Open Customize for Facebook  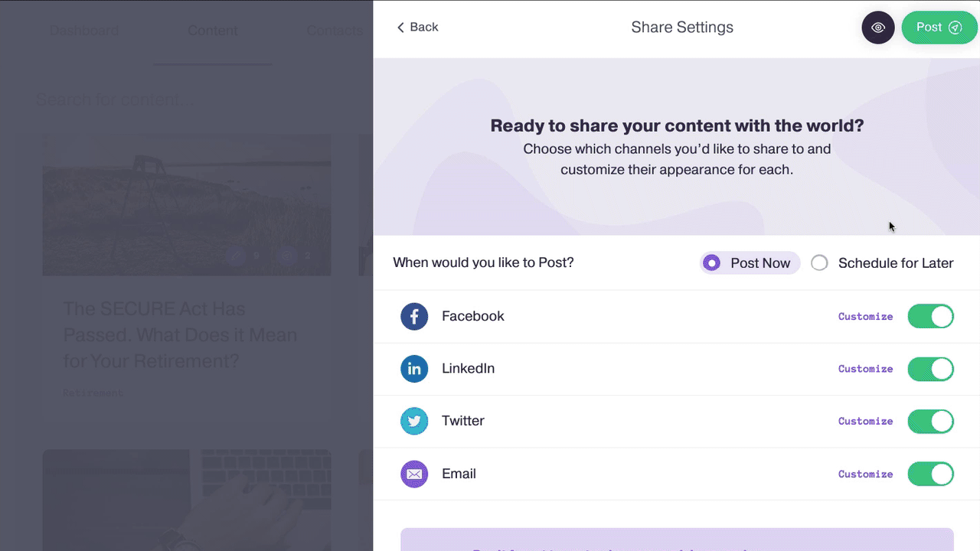pos(865,317)
